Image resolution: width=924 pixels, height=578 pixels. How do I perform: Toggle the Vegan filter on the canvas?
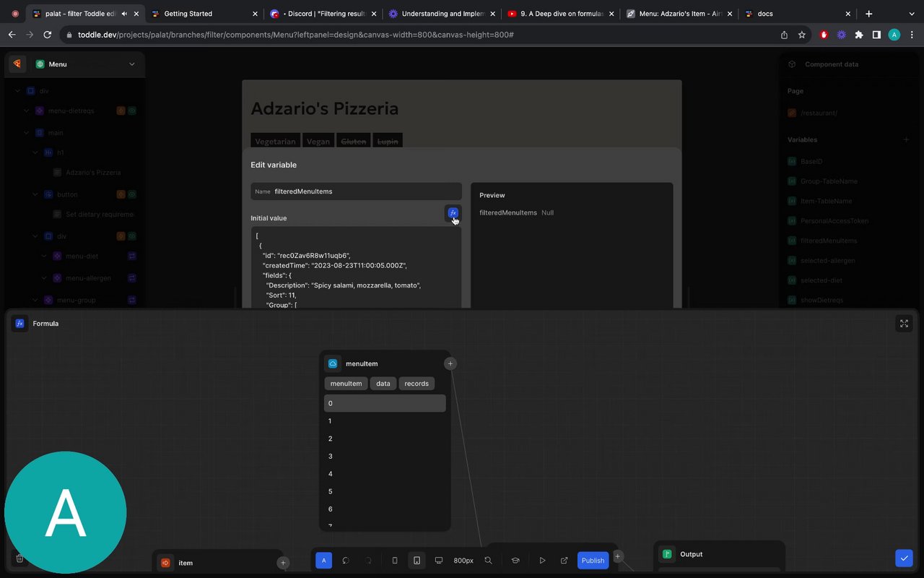pyautogui.click(x=318, y=142)
